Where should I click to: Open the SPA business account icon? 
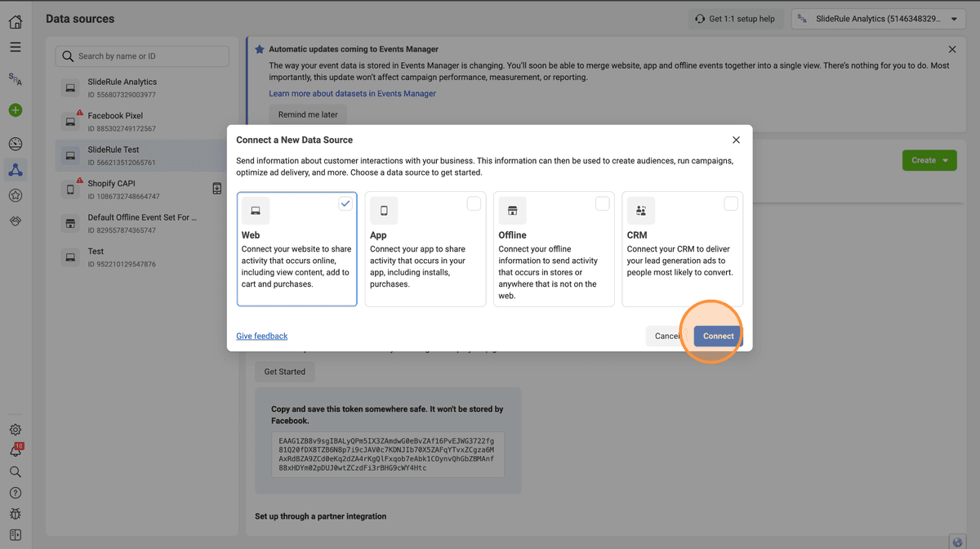(15, 79)
